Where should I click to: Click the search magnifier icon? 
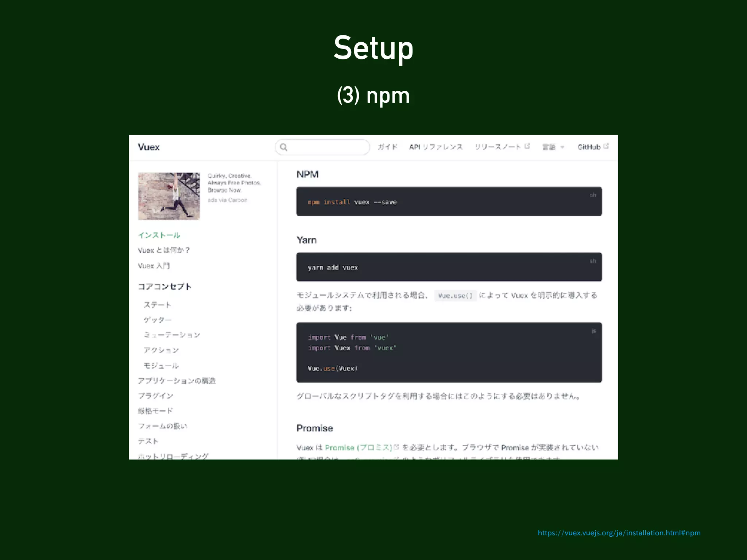click(x=283, y=147)
